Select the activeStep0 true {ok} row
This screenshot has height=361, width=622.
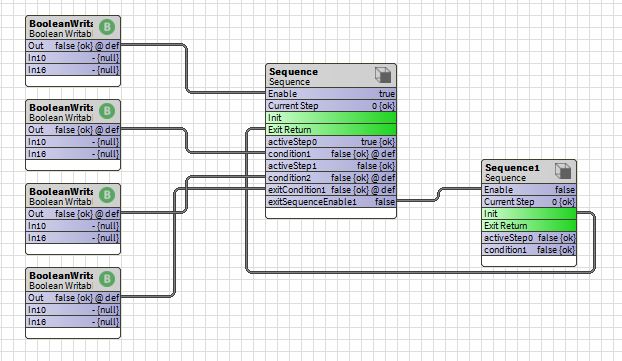(x=331, y=142)
